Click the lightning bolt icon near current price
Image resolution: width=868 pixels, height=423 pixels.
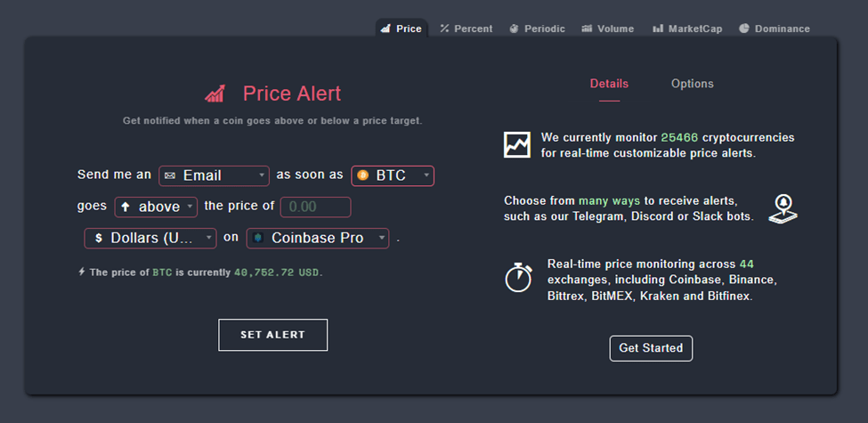(x=82, y=272)
